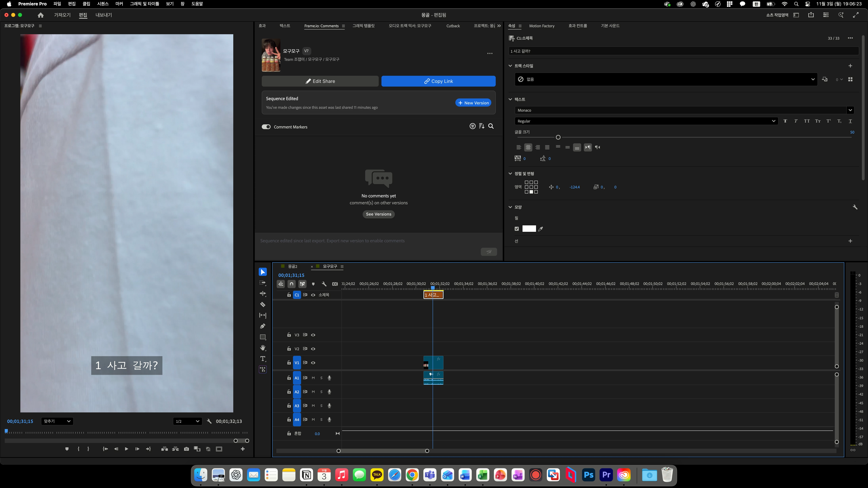Viewport: 868px width, 488px height.
Task: Select the Razor tool in timeline toolbar
Action: coord(262,304)
